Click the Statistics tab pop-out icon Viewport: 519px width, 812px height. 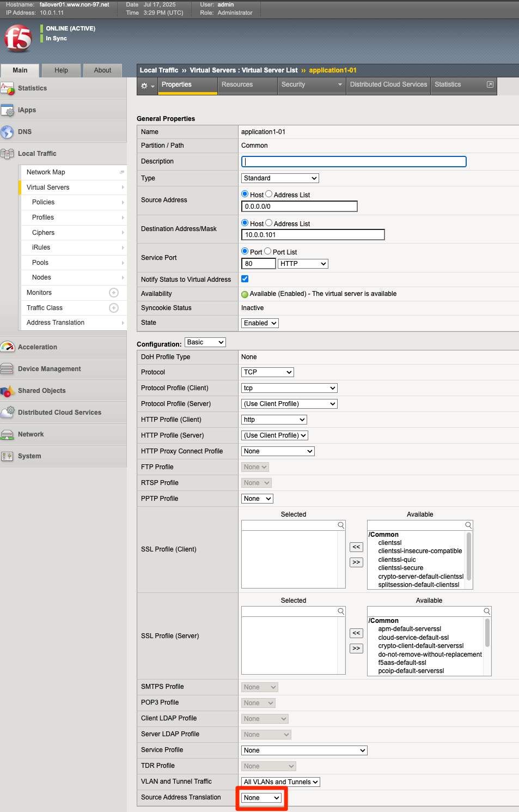click(490, 84)
